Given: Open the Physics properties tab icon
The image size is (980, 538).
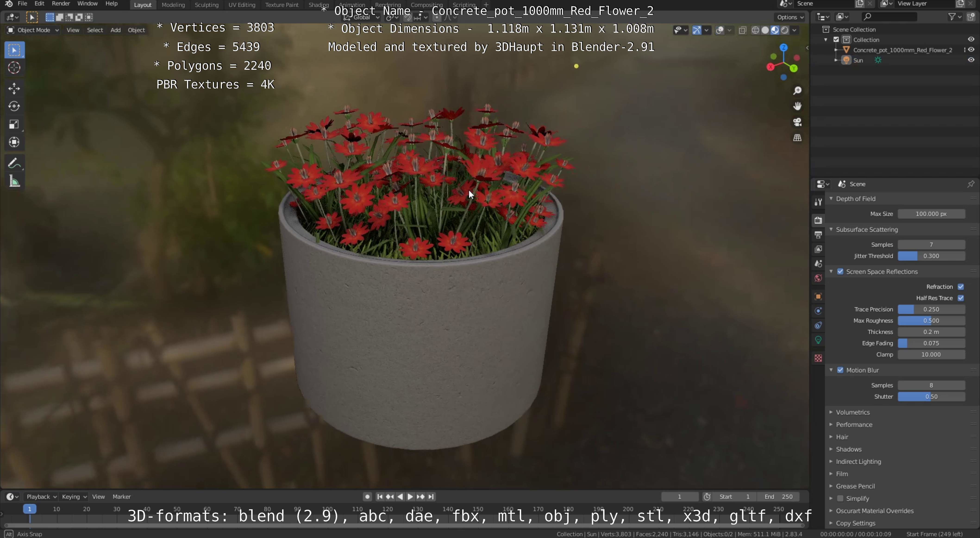Looking at the screenshot, I should [818, 311].
